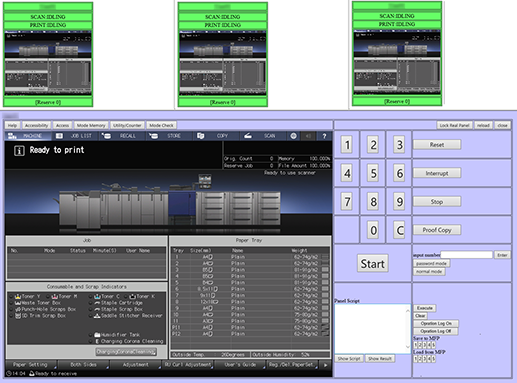Click keypad digit 5
This screenshot has height=383, width=517.
click(373, 173)
